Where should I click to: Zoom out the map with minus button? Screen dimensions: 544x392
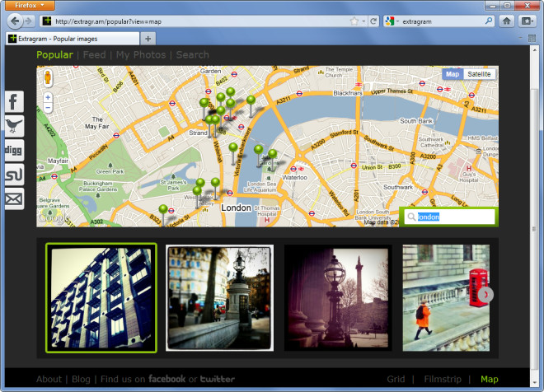point(48,108)
